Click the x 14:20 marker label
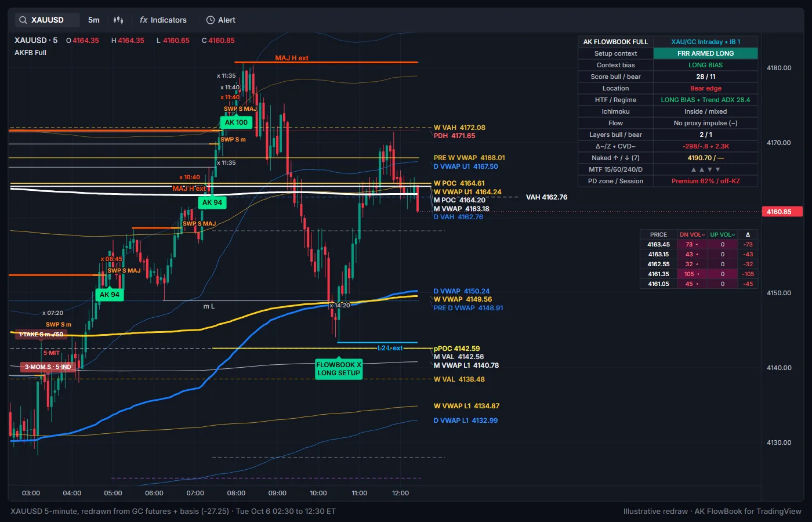Viewport: 812px width, 522px height. 340,305
